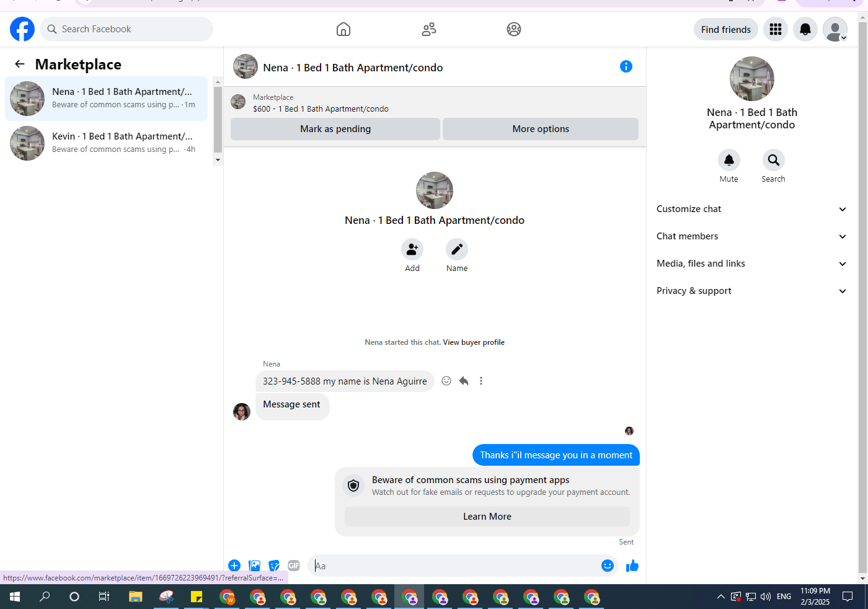Open the $600 1 Bed 1 Bath listing link
Image resolution: width=868 pixels, height=609 pixels.
(x=321, y=109)
